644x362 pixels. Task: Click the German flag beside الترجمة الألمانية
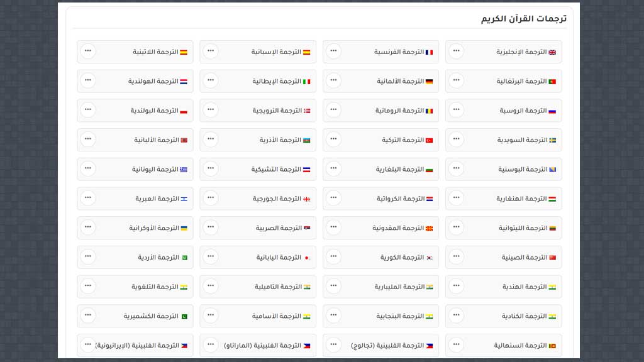(429, 82)
